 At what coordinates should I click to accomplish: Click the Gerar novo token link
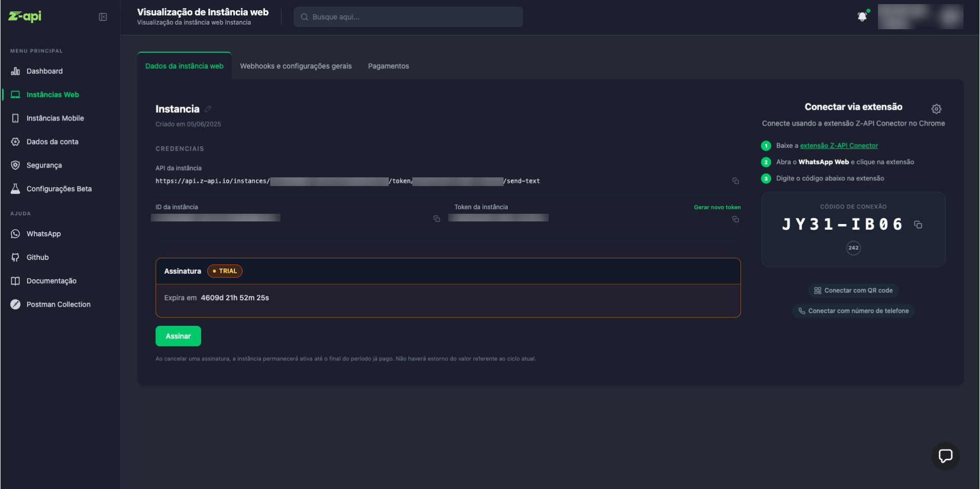click(717, 207)
